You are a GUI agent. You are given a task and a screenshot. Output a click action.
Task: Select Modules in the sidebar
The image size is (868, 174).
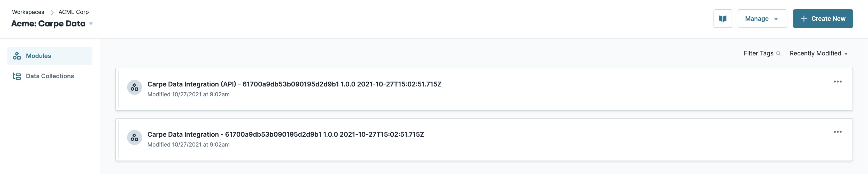(x=50, y=56)
